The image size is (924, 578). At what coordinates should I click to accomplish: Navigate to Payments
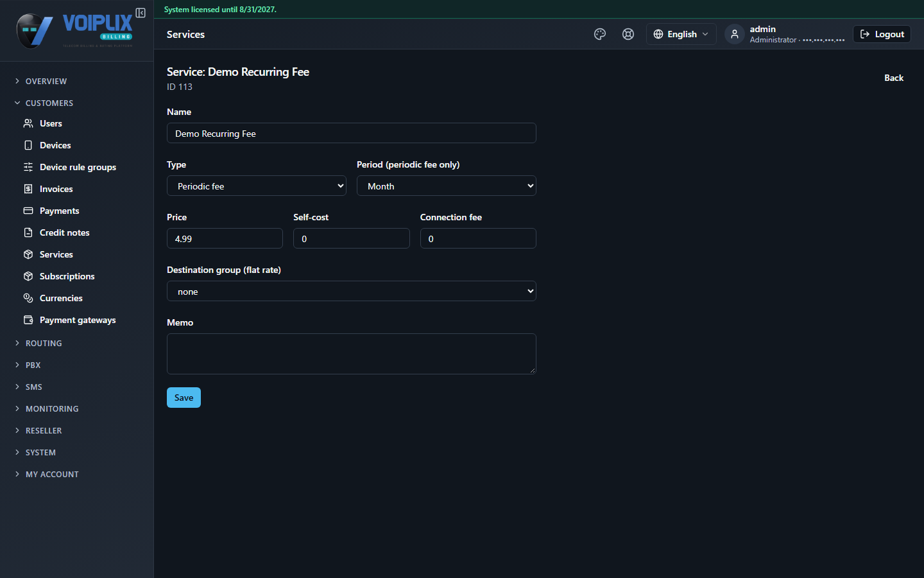59,211
